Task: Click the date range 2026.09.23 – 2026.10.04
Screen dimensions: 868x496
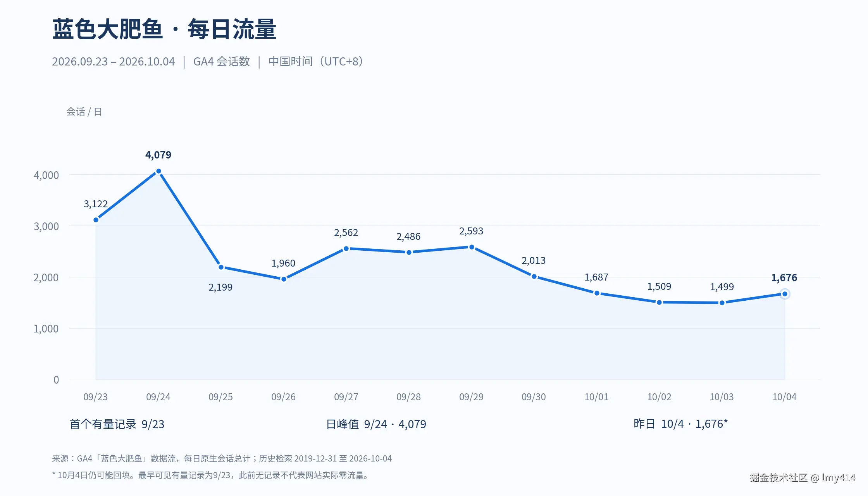Action: coord(114,62)
